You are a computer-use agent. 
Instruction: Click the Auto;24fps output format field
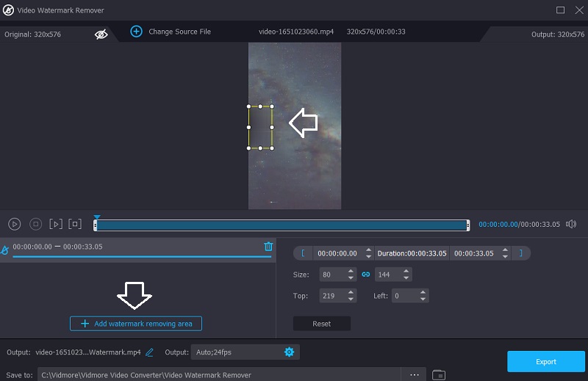coord(235,352)
